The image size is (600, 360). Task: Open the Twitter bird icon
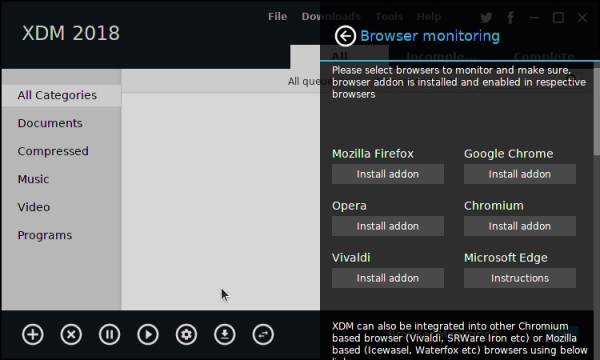486,17
